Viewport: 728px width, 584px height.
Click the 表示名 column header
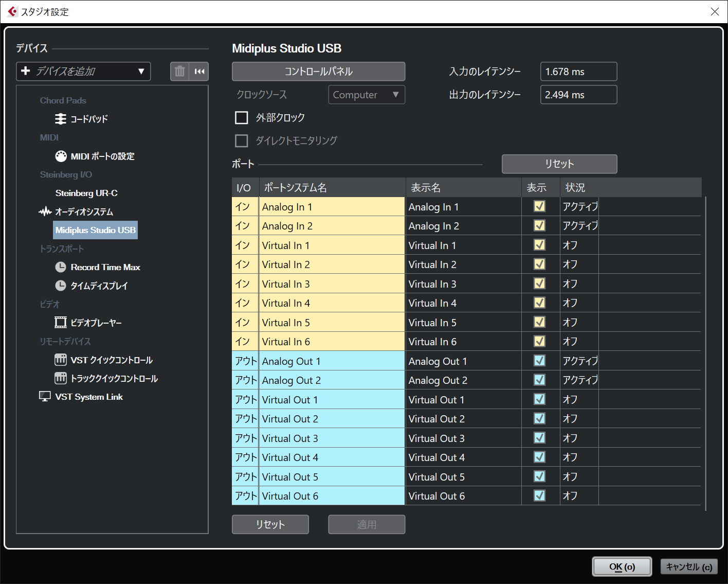pyautogui.click(x=464, y=187)
